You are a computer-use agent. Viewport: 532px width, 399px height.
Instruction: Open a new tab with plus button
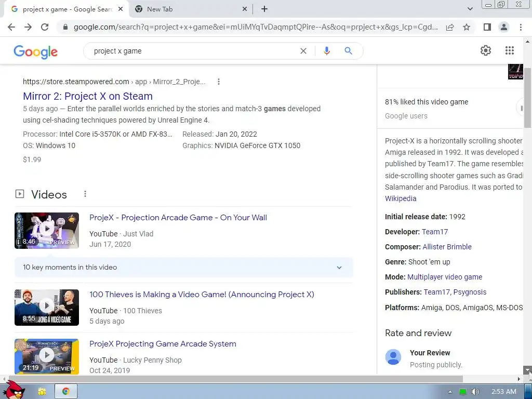tap(264, 9)
